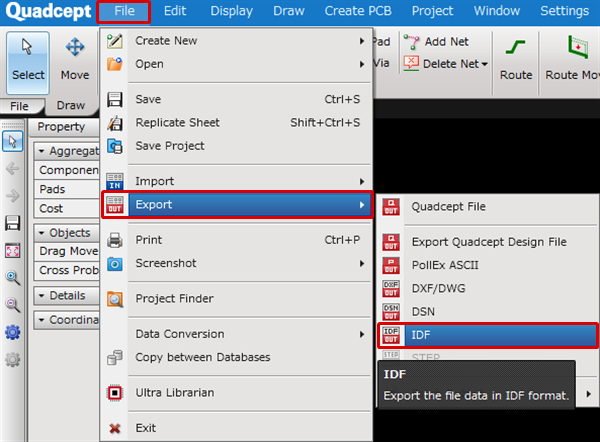Click Save Project in File menu
Viewport: 600px width, 442px height.
[x=169, y=146]
